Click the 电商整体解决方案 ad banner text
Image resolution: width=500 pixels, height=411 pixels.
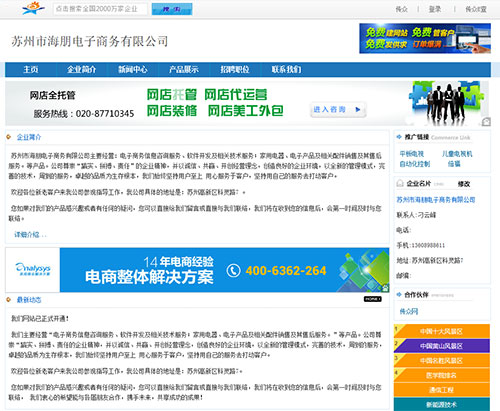[149, 277]
